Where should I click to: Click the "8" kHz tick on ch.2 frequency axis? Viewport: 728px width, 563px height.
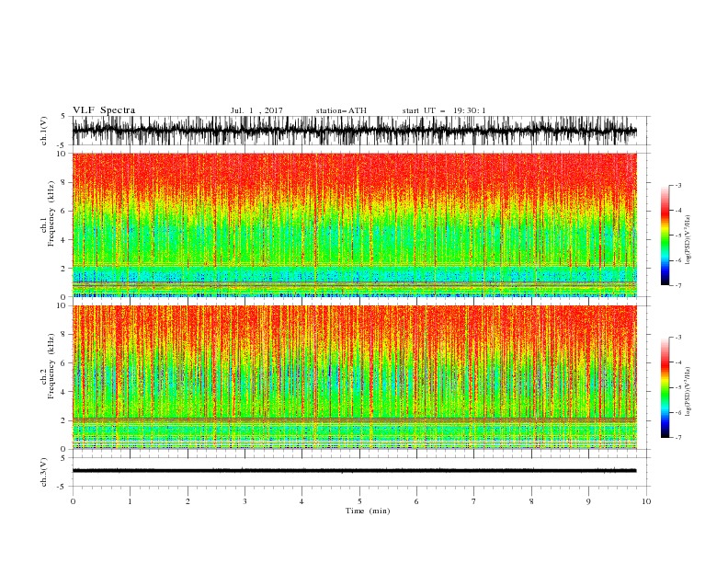coord(63,335)
